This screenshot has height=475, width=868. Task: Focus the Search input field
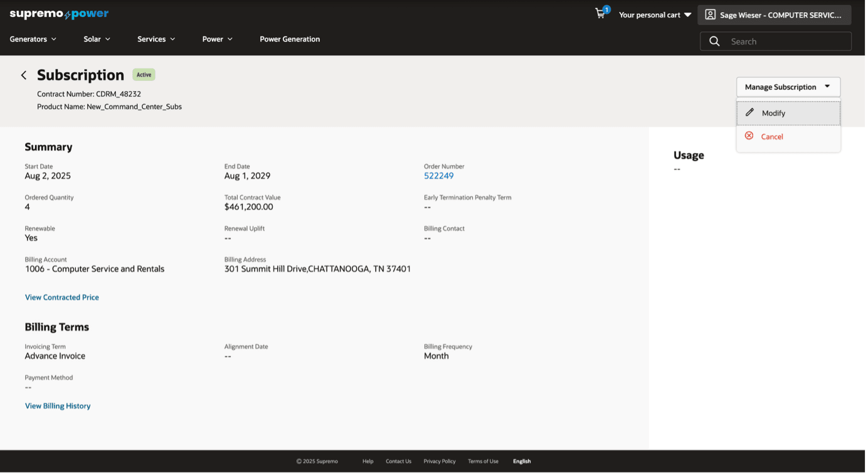pyautogui.click(x=775, y=41)
